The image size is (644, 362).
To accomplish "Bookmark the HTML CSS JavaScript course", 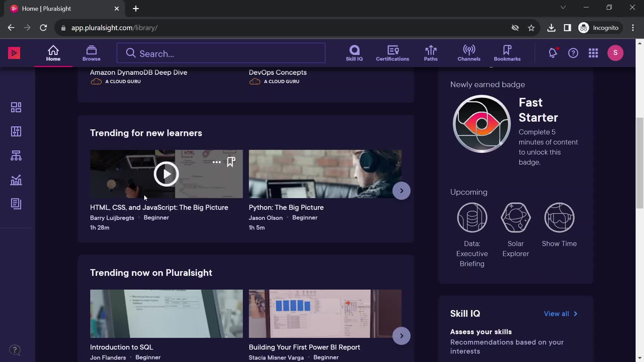I will (231, 162).
